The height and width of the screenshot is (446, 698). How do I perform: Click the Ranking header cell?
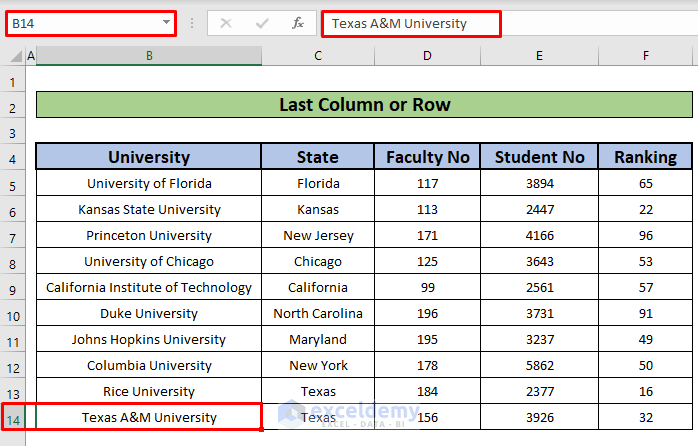tap(646, 157)
